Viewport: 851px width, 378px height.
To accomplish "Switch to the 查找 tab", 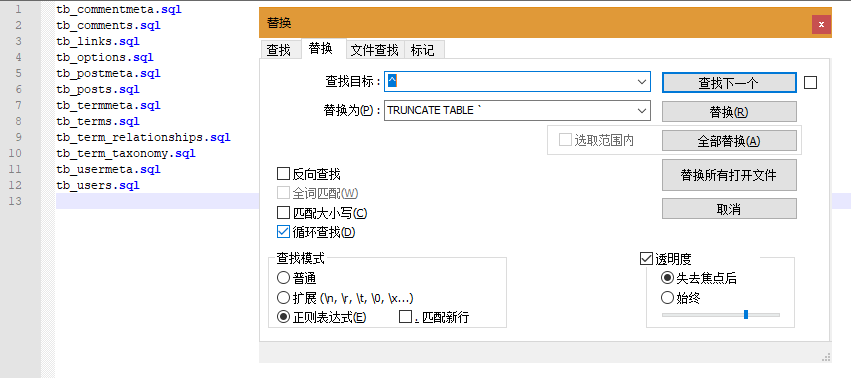I will coord(279,50).
